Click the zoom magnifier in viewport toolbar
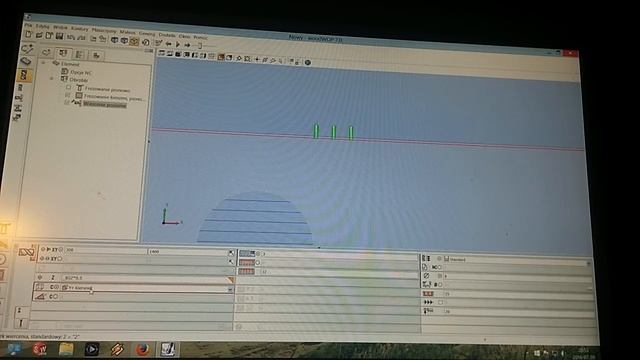The image size is (640, 360). click(239, 58)
